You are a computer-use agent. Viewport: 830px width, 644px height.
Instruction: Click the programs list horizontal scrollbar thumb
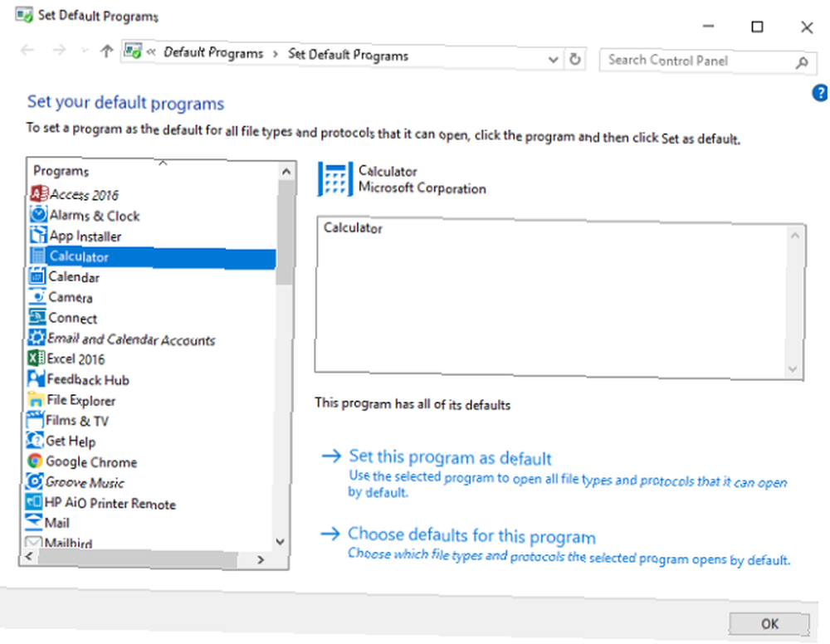pos(138,559)
